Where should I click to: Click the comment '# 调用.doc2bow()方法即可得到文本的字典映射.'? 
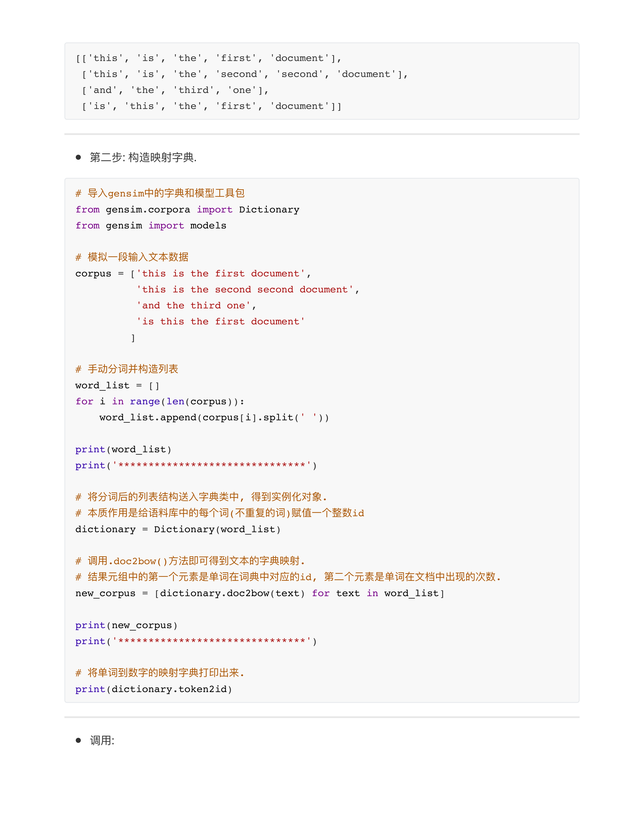(190, 561)
